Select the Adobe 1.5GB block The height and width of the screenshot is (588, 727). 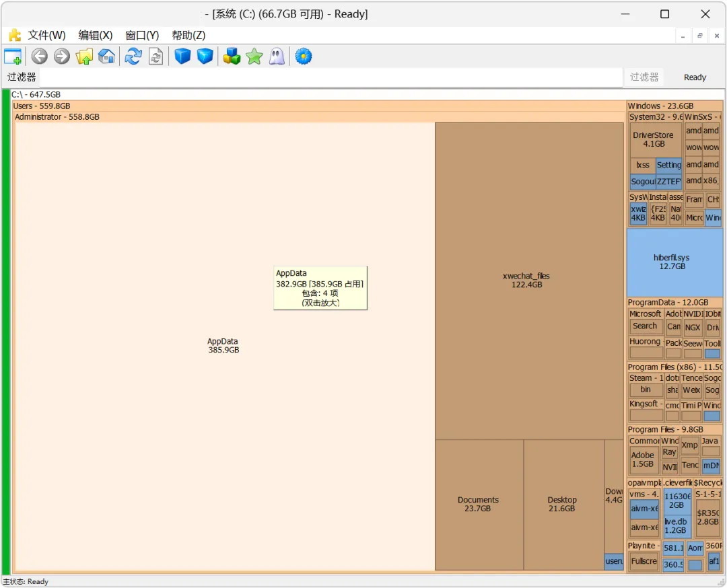click(644, 460)
